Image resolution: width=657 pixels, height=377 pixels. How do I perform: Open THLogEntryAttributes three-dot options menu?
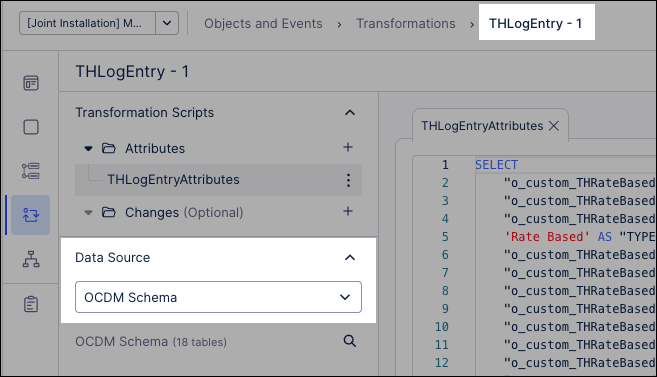pyautogui.click(x=348, y=180)
